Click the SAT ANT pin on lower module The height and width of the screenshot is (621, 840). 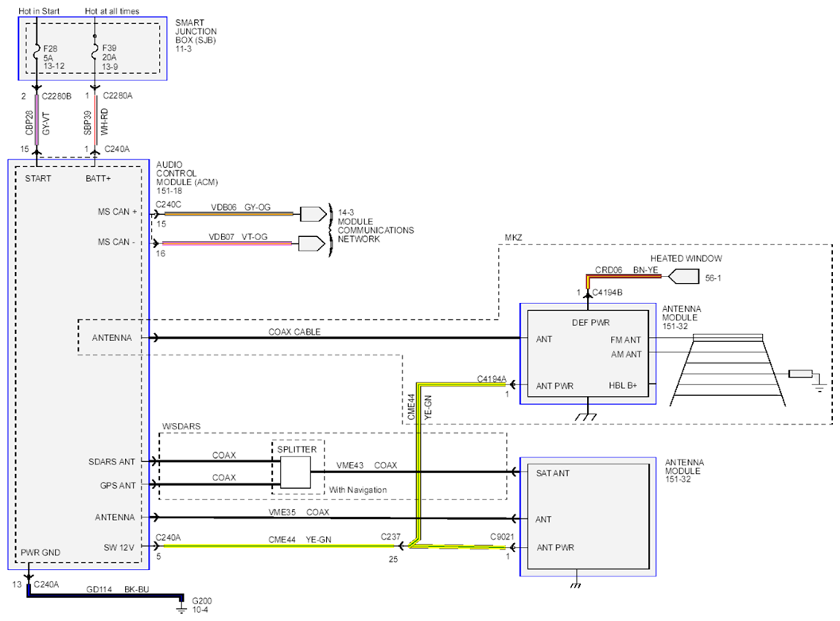click(x=552, y=473)
